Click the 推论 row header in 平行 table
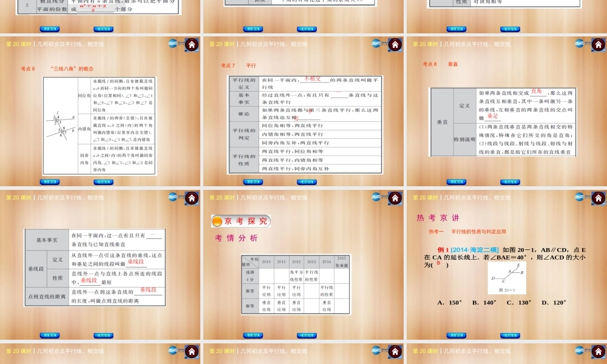The width and height of the screenshot is (607, 364). click(x=244, y=114)
